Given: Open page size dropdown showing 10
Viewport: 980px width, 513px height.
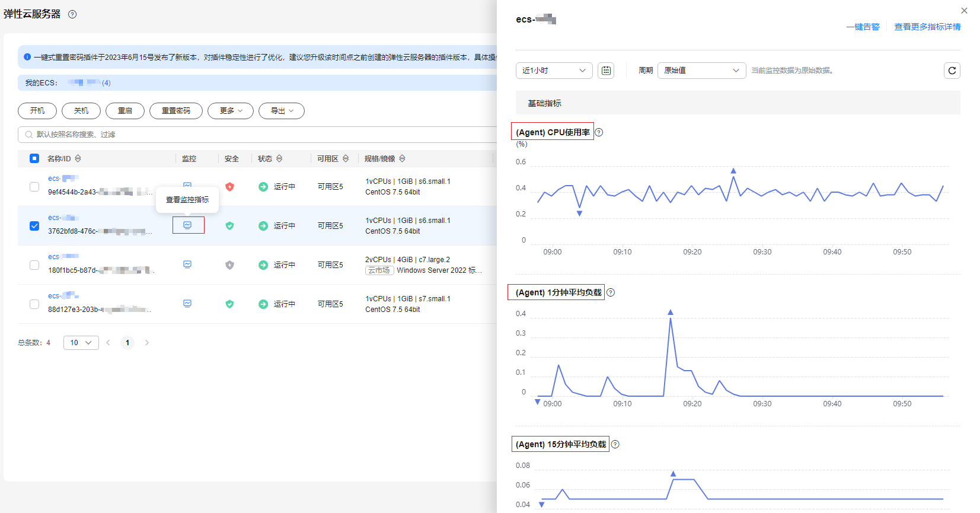Looking at the screenshot, I should (81, 343).
